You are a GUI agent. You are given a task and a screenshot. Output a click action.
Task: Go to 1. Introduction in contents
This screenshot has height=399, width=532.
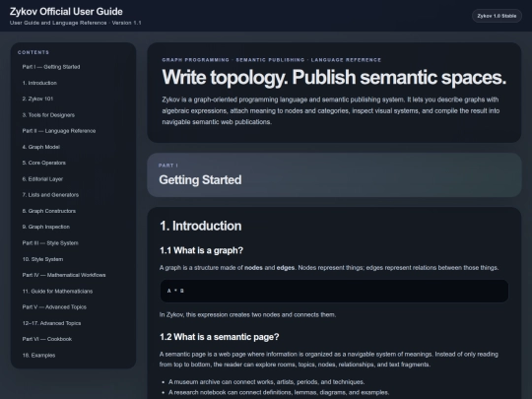39,83
